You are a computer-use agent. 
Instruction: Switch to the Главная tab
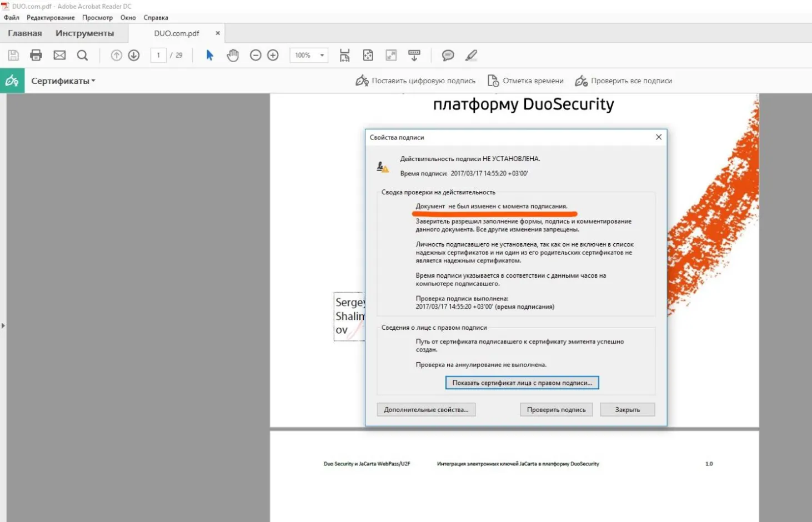click(x=25, y=33)
